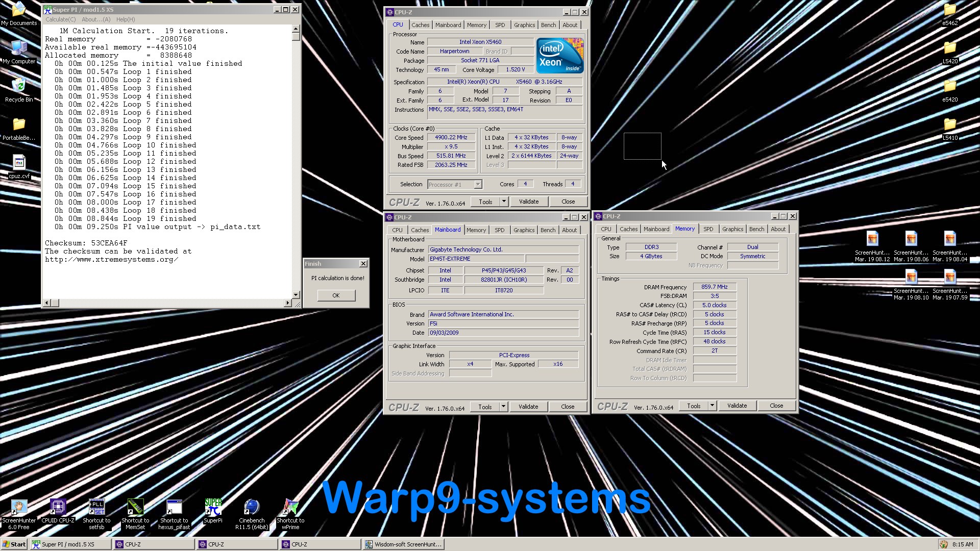980x551 pixels.
Task: Select the cpuz.cvf file icon
Action: (x=19, y=167)
